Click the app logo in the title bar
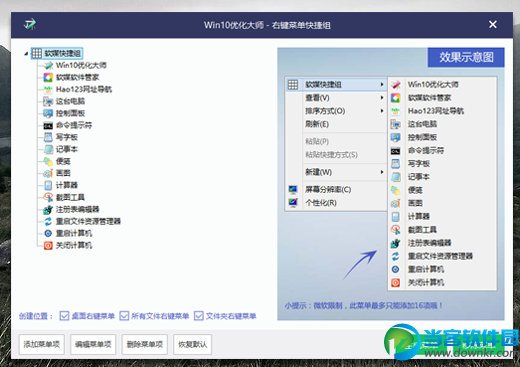 [x=30, y=24]
